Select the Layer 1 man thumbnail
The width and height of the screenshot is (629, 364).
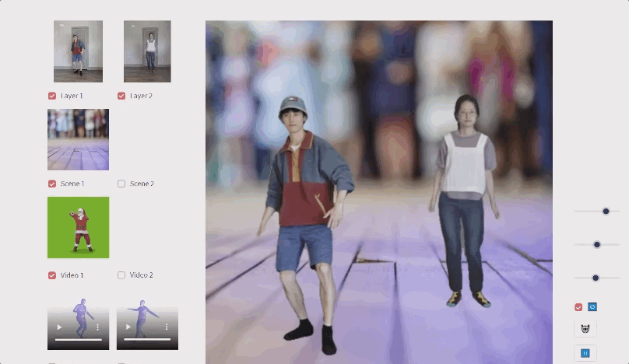tap(78, 51)
